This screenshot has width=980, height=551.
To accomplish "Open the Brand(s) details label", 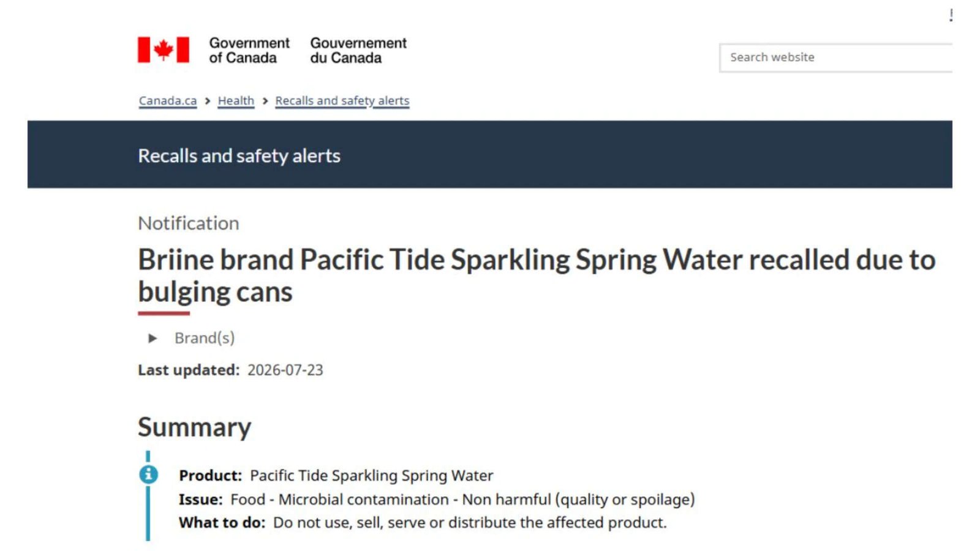I will click(205, 338).
